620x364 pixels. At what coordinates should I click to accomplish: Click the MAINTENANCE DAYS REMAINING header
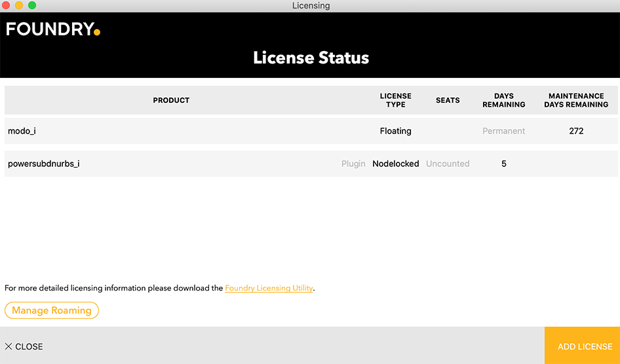[x=576, y=100]
